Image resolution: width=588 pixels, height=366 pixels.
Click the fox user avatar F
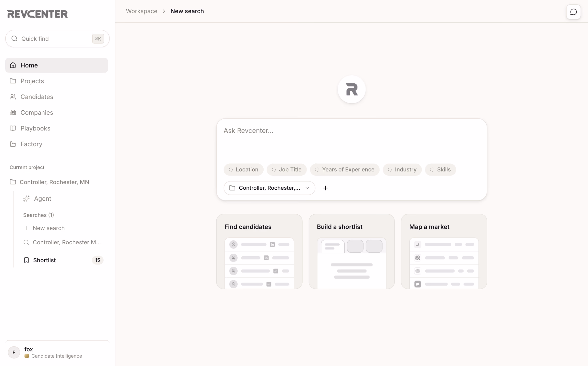tap(14, 352)
